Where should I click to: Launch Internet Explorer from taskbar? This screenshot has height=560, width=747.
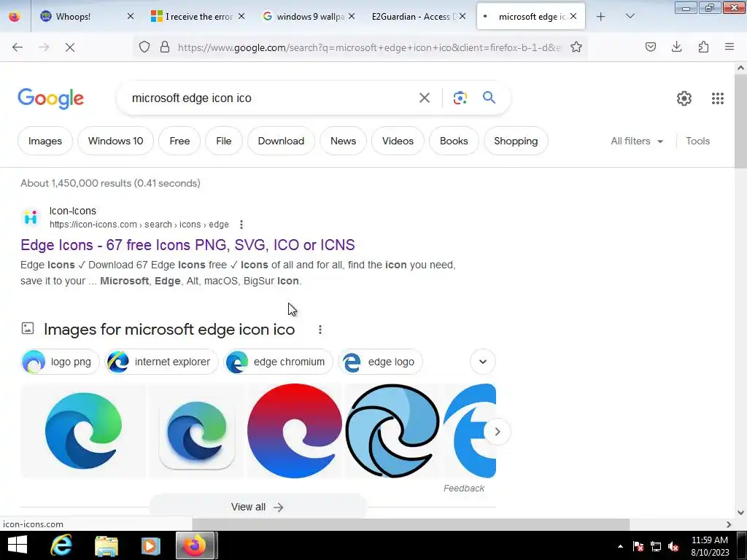(x=61, y=545)
